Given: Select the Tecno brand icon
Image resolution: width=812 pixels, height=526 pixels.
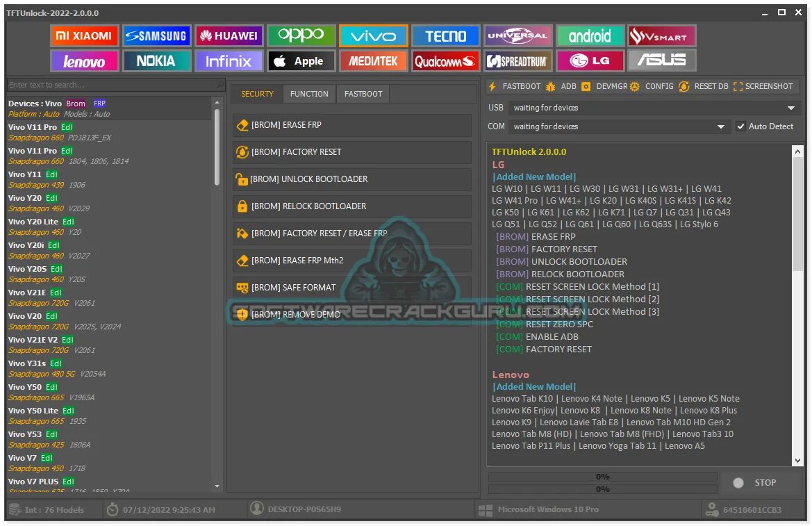Looking at the screenshot, I should coord(445,35).
